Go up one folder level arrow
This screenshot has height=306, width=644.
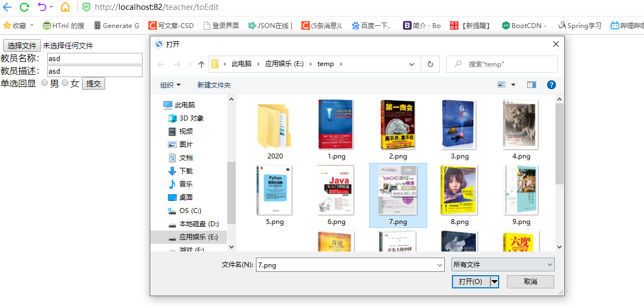click(x=201, y=64)
